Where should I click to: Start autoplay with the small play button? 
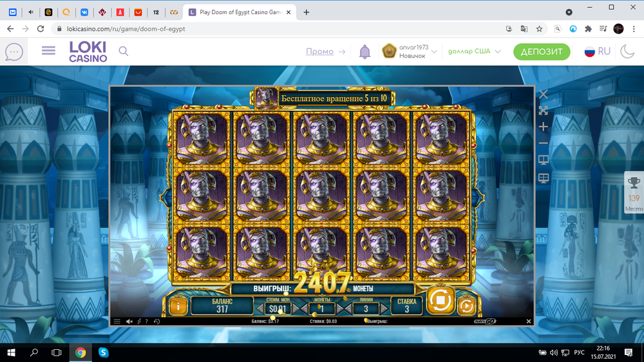pyautogui.click(x=466, y=307)
